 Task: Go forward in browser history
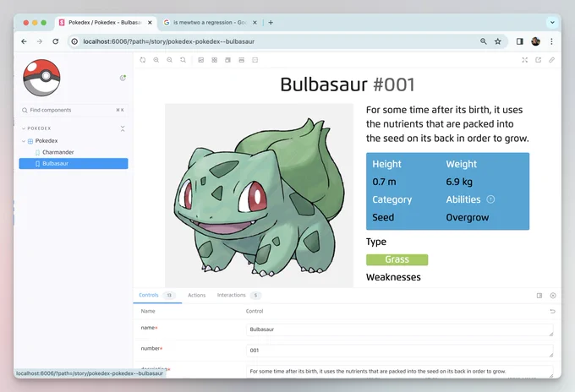click(40, 41)
